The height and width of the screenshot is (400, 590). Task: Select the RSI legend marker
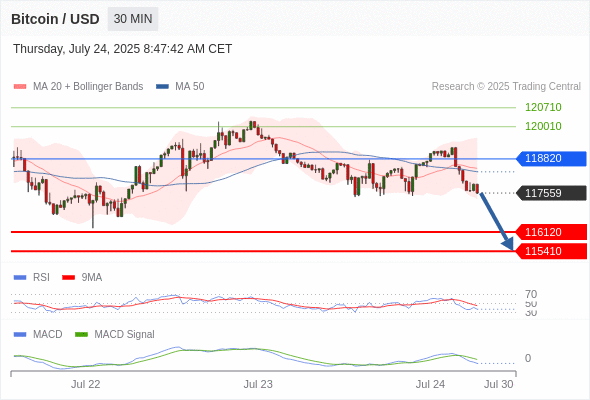click(x=20, y=278)
